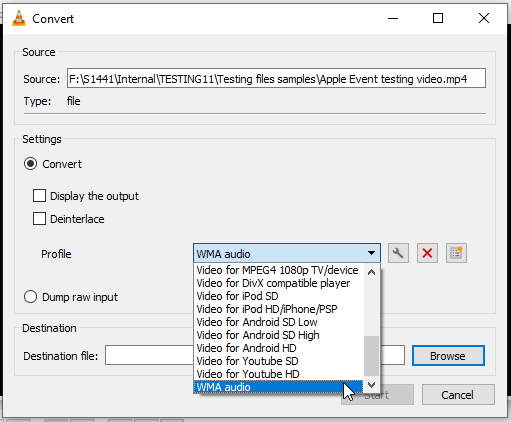Choose Video for Youtube HD profile
The height and width of the screenshot is (422, 511).
278,374
